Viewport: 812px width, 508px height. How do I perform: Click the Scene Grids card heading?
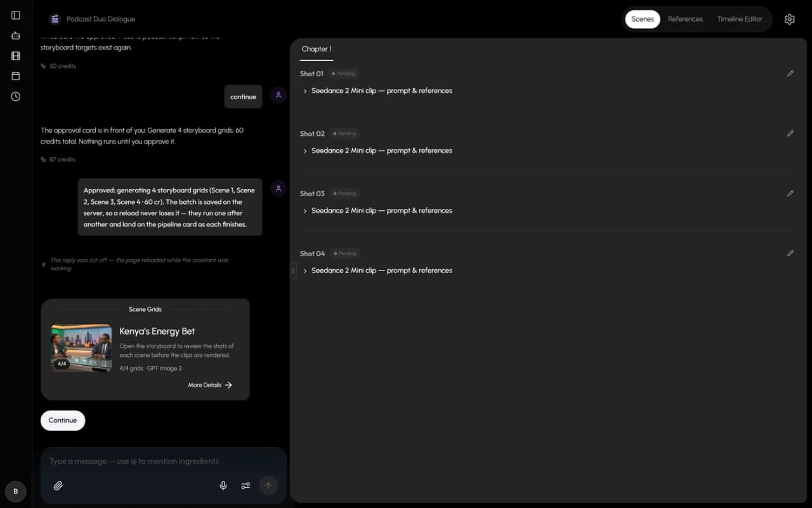tap(145, 309)
